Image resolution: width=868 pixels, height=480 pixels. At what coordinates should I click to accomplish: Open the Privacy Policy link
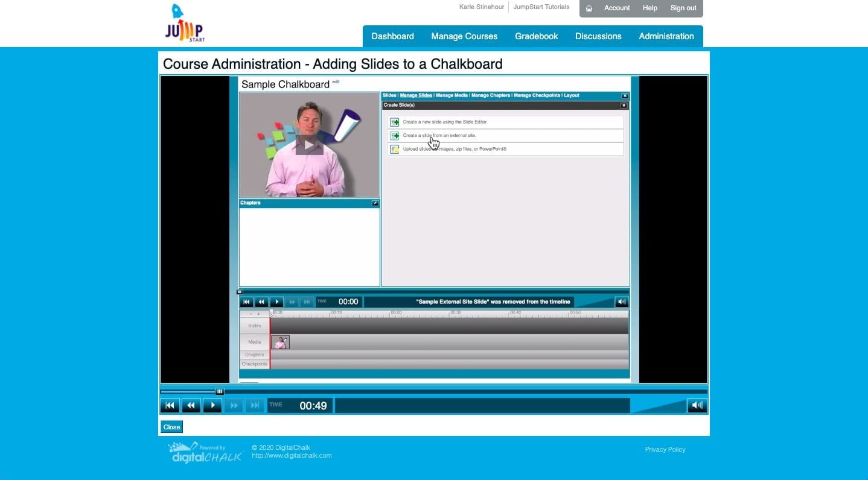[665, 449]
